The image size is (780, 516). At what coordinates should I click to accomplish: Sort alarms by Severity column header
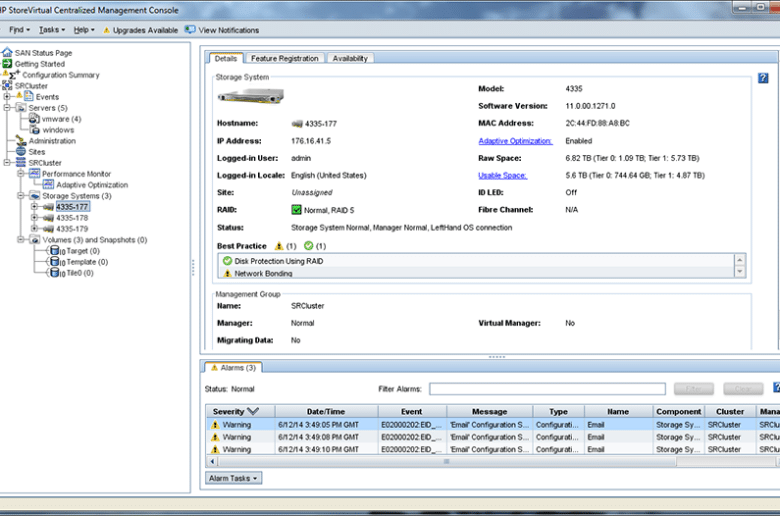coord(240,412)
